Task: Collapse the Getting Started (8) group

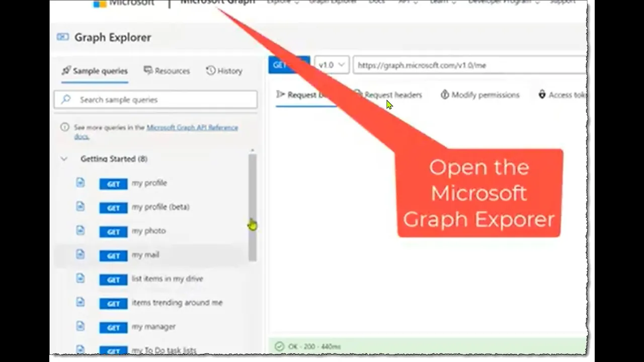Action: [x=64, y=159]
